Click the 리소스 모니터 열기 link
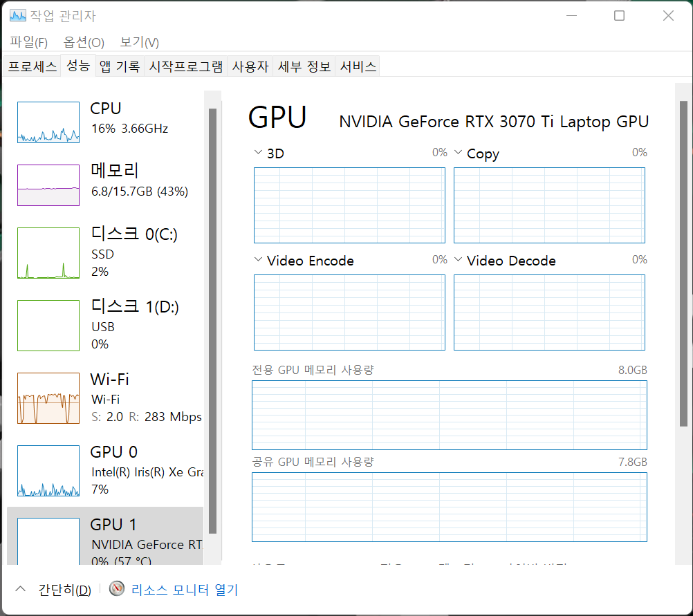 [184, 590]
